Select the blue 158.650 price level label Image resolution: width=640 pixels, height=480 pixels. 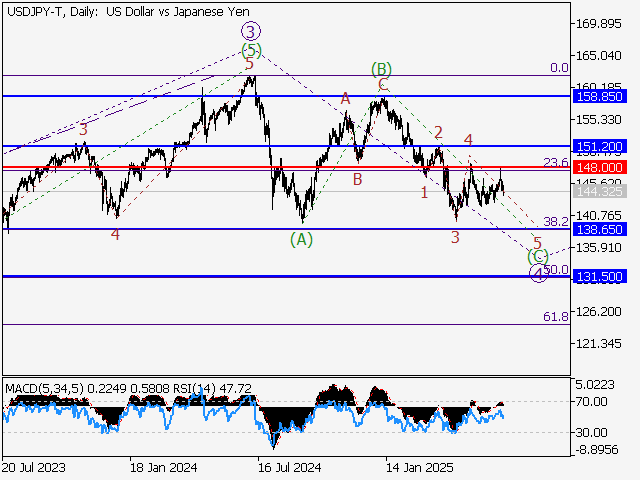click(600, 97)
